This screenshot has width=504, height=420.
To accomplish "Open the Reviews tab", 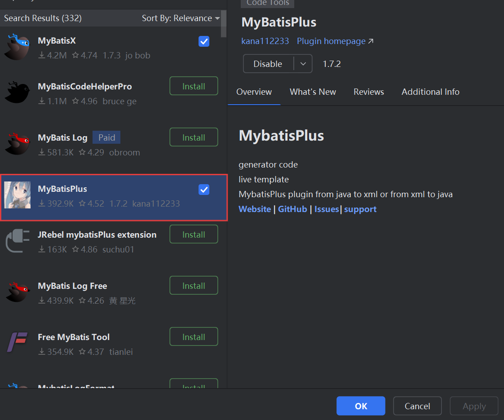I will tap(369, 92).
